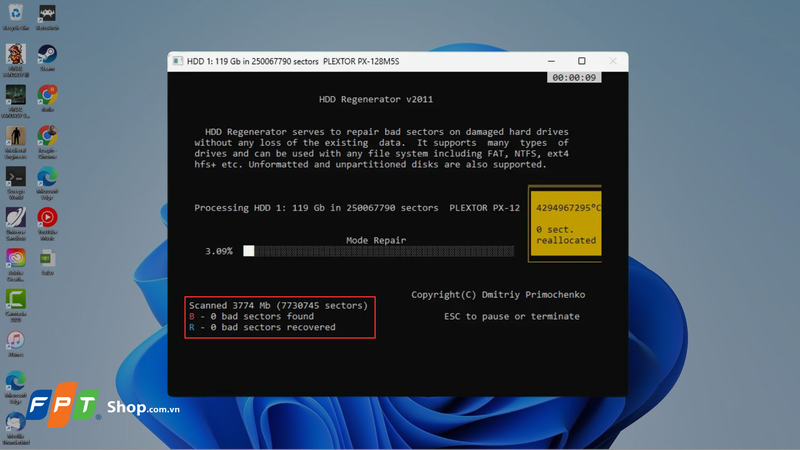Open Microsoft Edge shortcut below iTunes
This screenshot has height=450, width=800.
(16, 386)
